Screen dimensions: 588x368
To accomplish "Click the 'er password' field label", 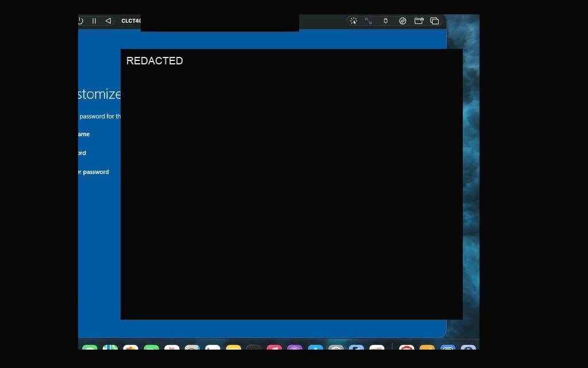I will pos(94,172).
